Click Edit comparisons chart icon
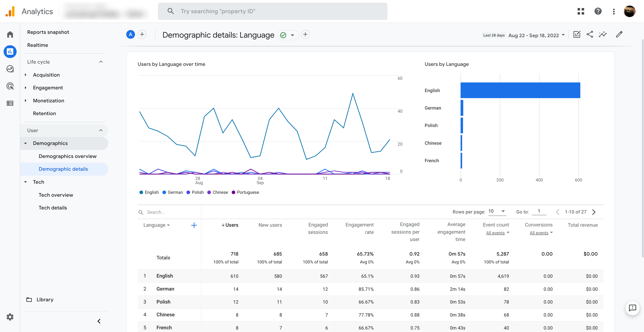Image resolution: width=644 pixels, height=332 pixels. (x=577, y=34)
